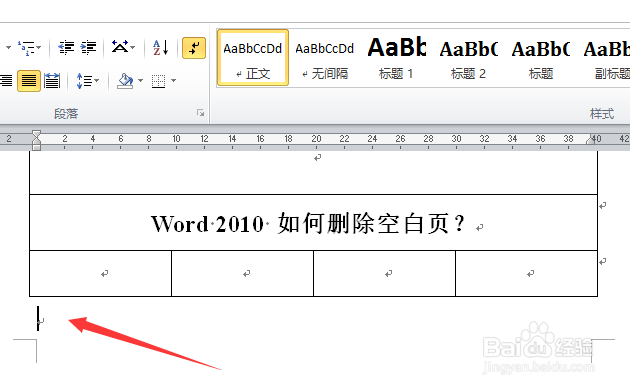Viewport: 630px width, 389px height.
Task: Click the Distributed alignment icon
Action: coord(52,81)
